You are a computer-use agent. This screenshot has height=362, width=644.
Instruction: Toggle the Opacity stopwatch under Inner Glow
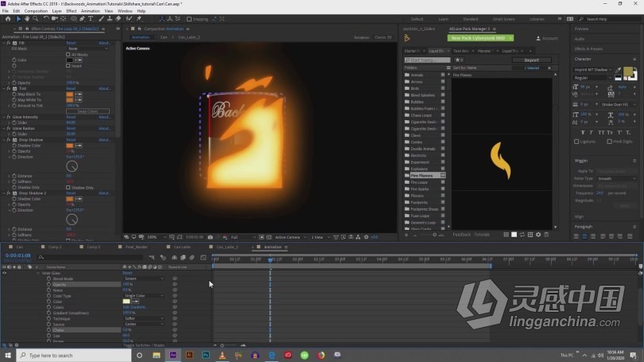click(x=48, y=284)
